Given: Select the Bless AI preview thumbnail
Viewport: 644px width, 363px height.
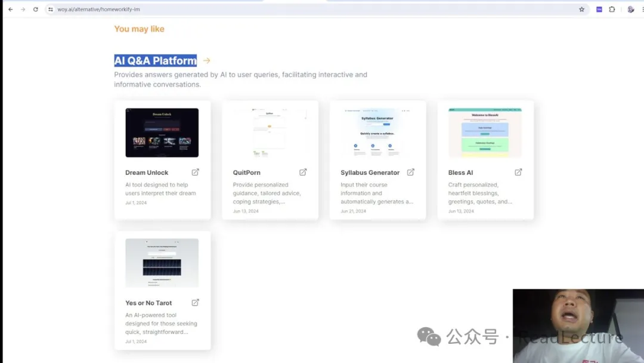Looking at the screenshot, I should (x=485, y=133).
